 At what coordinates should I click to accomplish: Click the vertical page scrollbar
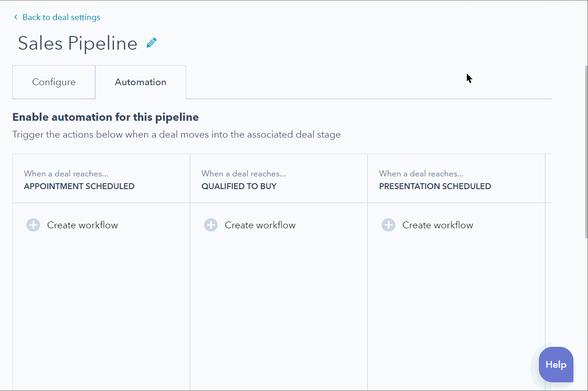(x=586, y=150)
